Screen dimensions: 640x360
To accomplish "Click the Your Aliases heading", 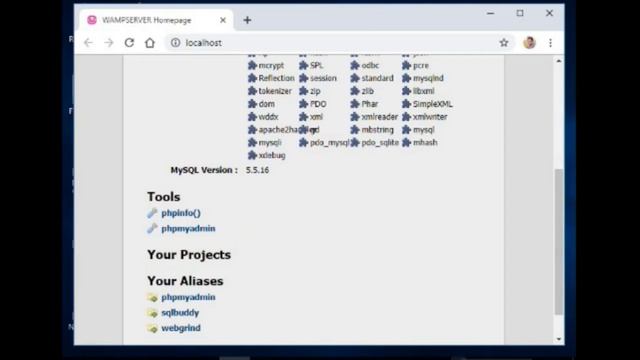I will click(x=185, y=281).
